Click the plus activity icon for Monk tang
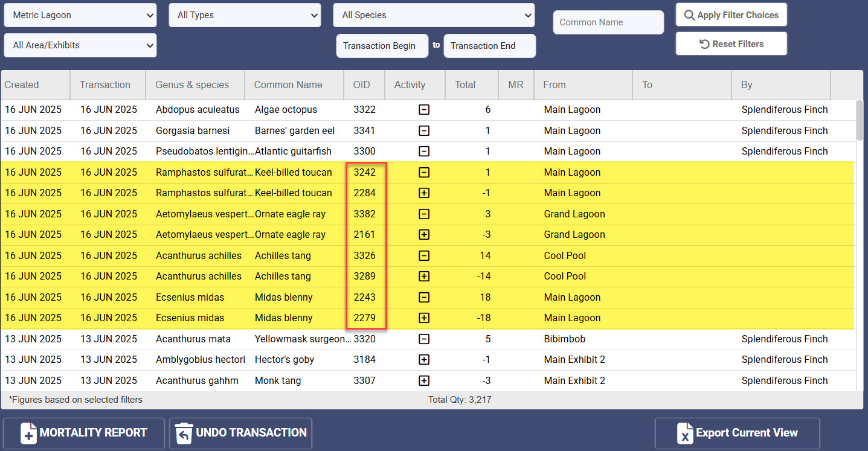This screenshot has height=451, width=868. [424, 380]
